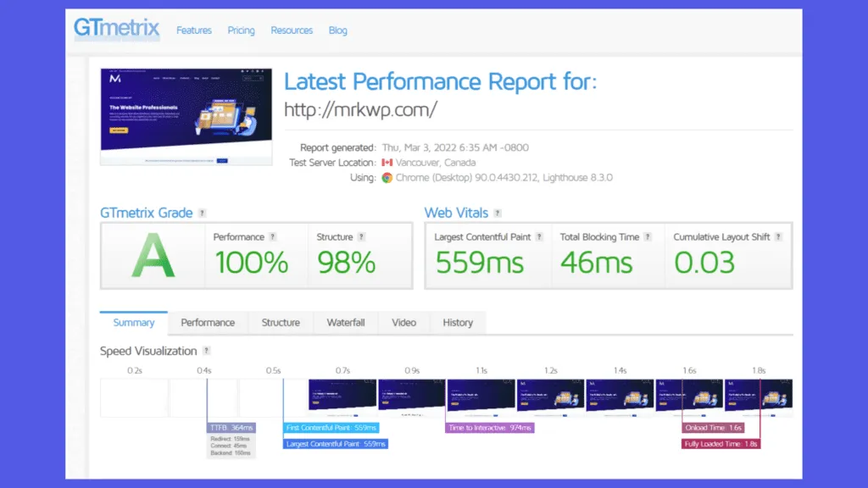The image size is (868, 488).
Task: Click the Backend: 160ms detail text
Action: [231, 453]
